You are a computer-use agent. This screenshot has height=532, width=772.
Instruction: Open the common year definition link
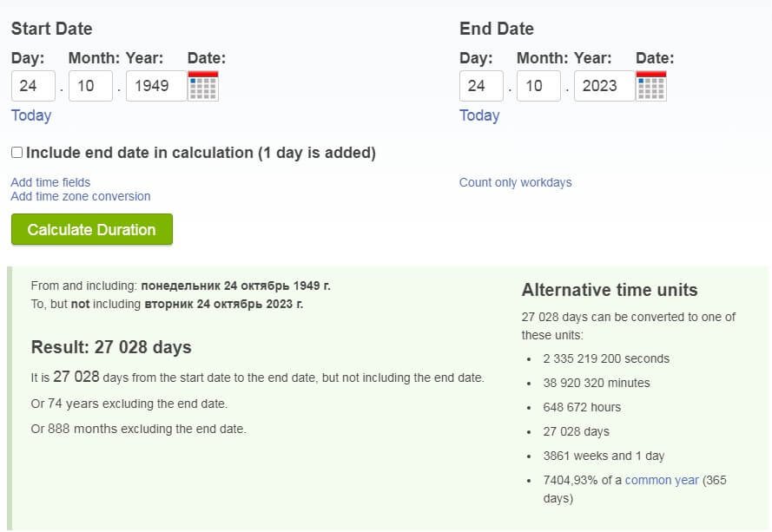(x=662, y=480)
